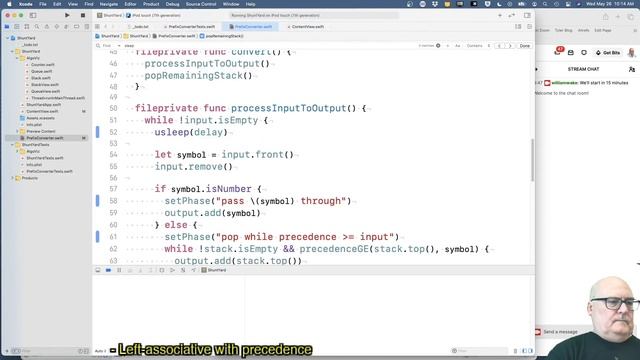Toggle the inspector panel on the right
The width and height of the screenshot is (640, 360).
527,16
